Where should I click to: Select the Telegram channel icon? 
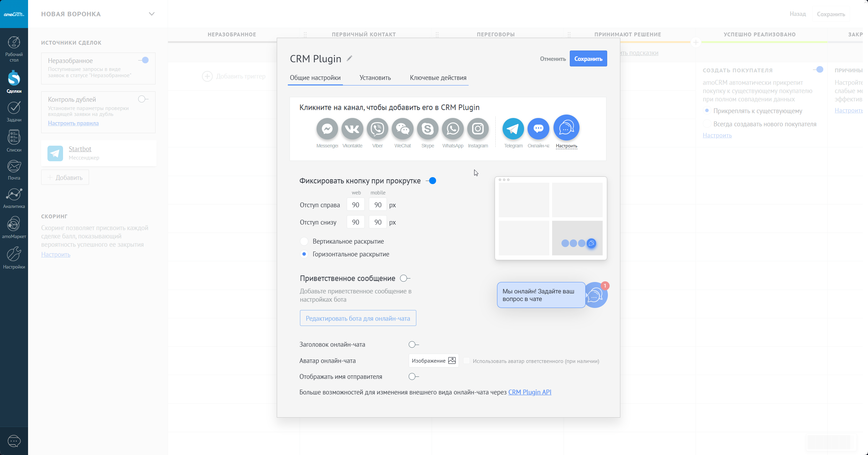[x=513, y=129]
